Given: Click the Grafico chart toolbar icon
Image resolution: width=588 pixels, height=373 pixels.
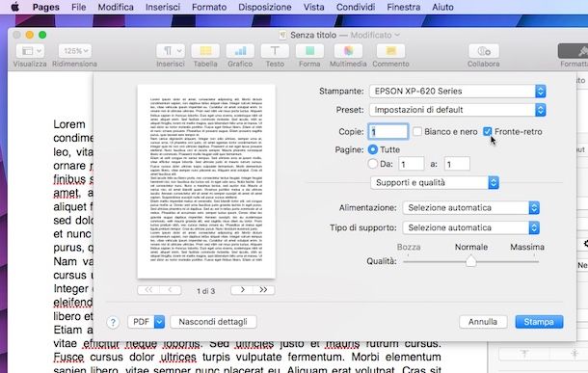Looking at the screenshot, I should tap(240, 51).
